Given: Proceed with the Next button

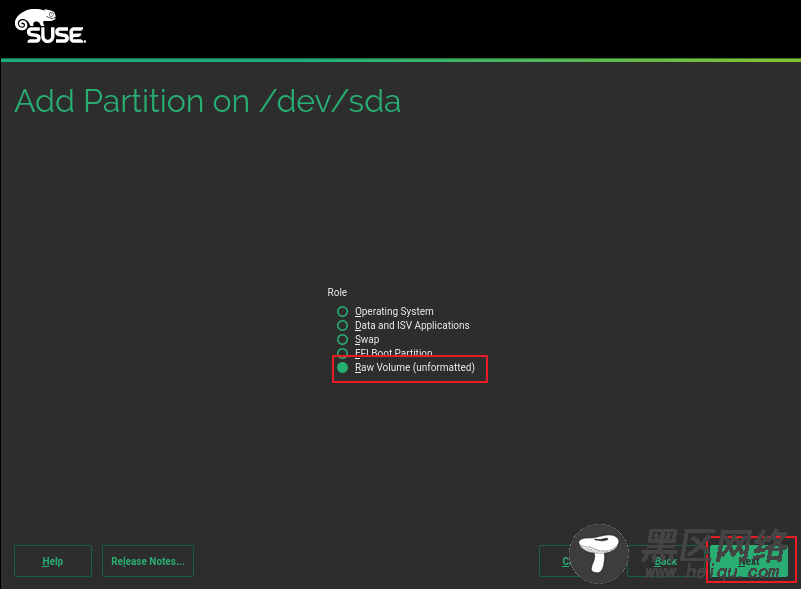Looking at the screenshot, I should pos(749,561).
